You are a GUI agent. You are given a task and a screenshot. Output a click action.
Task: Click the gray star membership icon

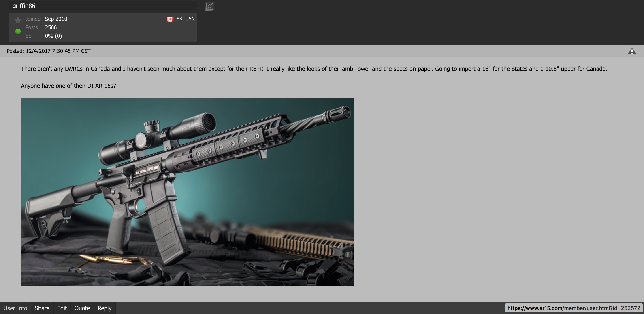(18, 20)
